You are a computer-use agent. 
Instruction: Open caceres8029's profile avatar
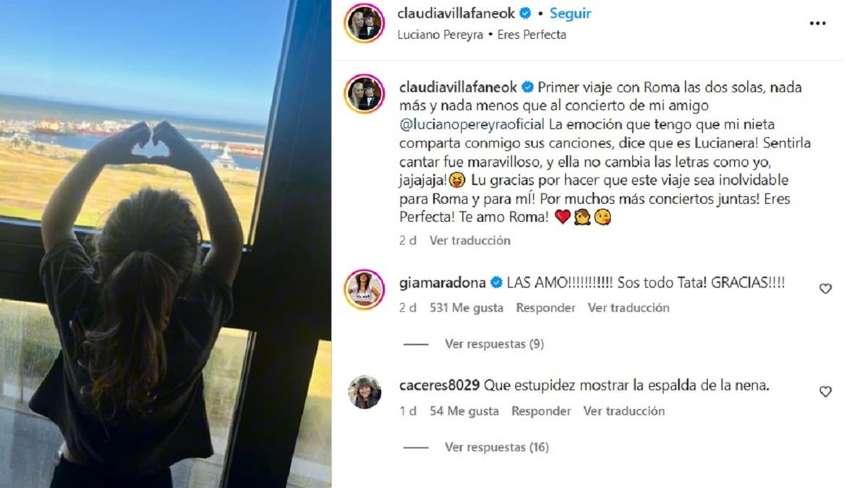364,392
